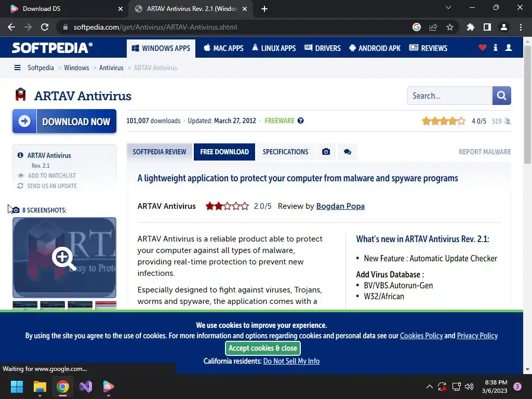Open the Privacy Policy link
Viewport: 532px width, 399px height.
(x=477, y=336)
